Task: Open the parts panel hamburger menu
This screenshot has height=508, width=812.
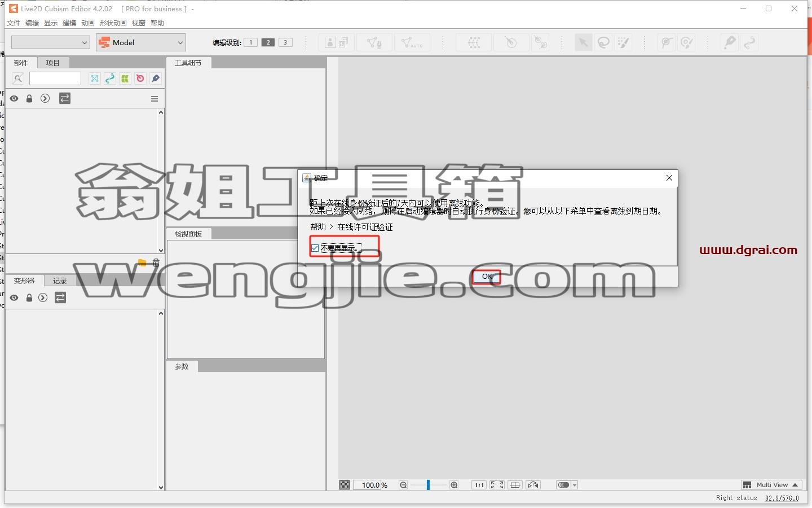Action: (155, 99)
